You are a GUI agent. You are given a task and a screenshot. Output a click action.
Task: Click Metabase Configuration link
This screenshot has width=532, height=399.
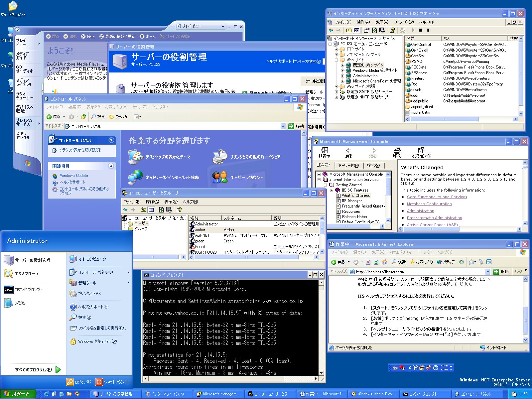(x=429, y=204)
